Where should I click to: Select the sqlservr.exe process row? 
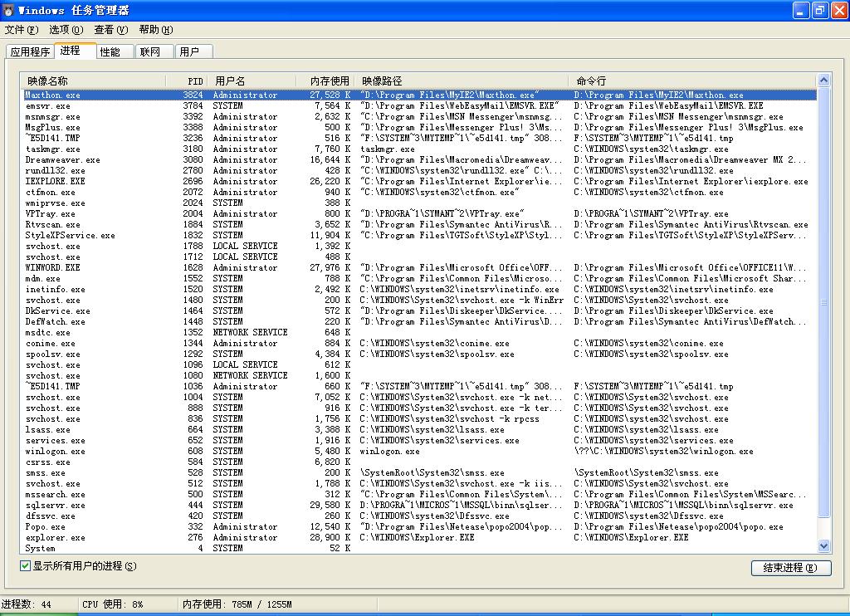point(420,506)
